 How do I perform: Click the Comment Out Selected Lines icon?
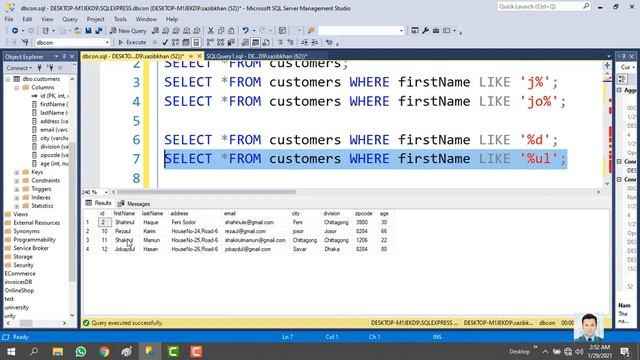coord(280,42)
